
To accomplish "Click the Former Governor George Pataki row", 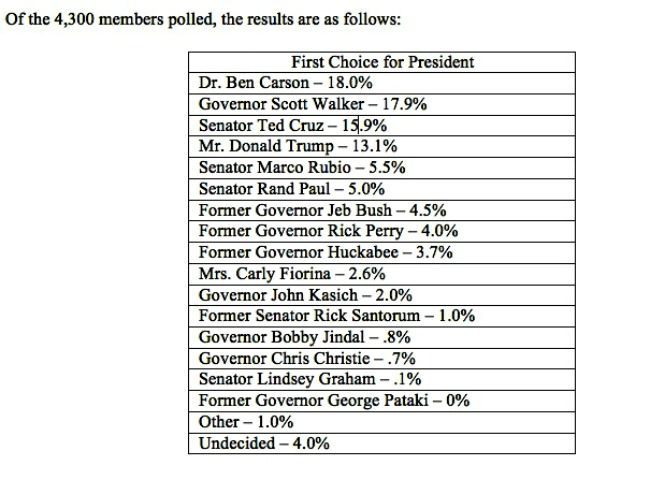I will [x=382, y=401].
